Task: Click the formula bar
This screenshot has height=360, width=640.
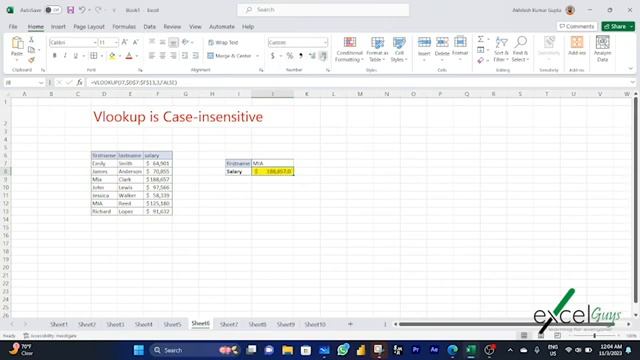Action: click(359, 82)
